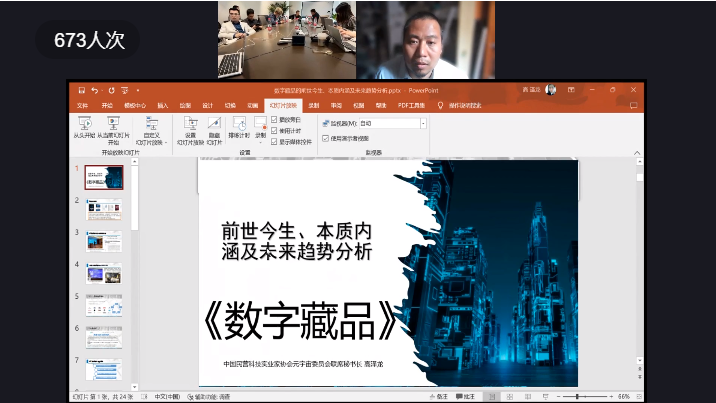
Task: Select slide 3 thumbnail
Action: point(104,241)
